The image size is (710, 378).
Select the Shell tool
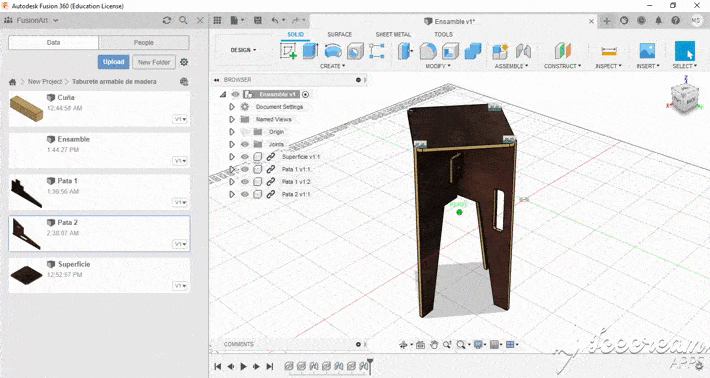(x=450, y=51)
